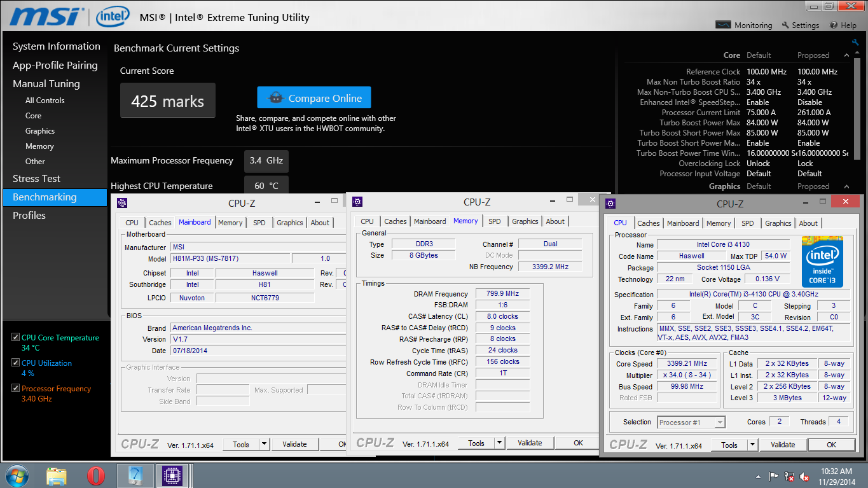868x488 pixels.
Task: Select Mainboard tab in Memory CPU-Z window
Action: pyautogui.click(x=430, y=221)
